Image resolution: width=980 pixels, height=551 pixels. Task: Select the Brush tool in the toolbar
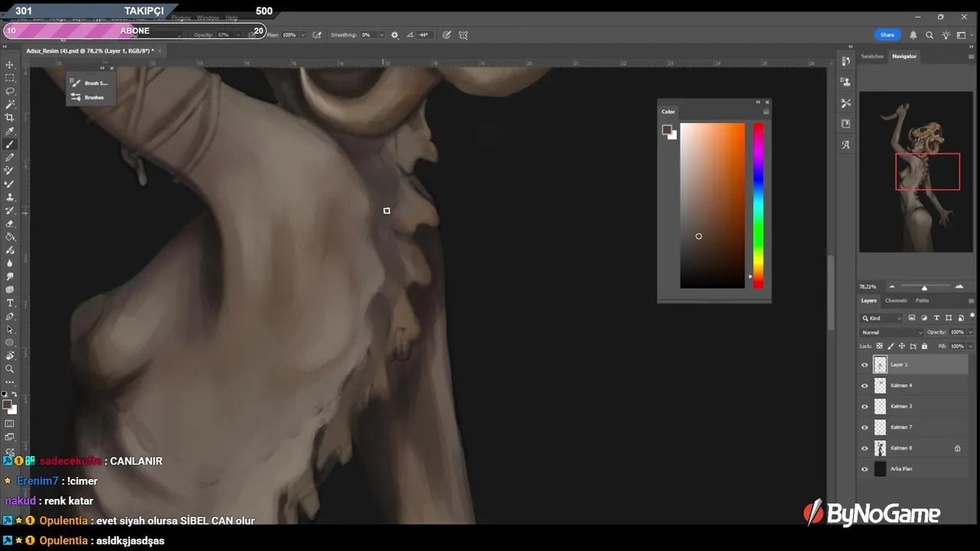(x=10, y=145)
